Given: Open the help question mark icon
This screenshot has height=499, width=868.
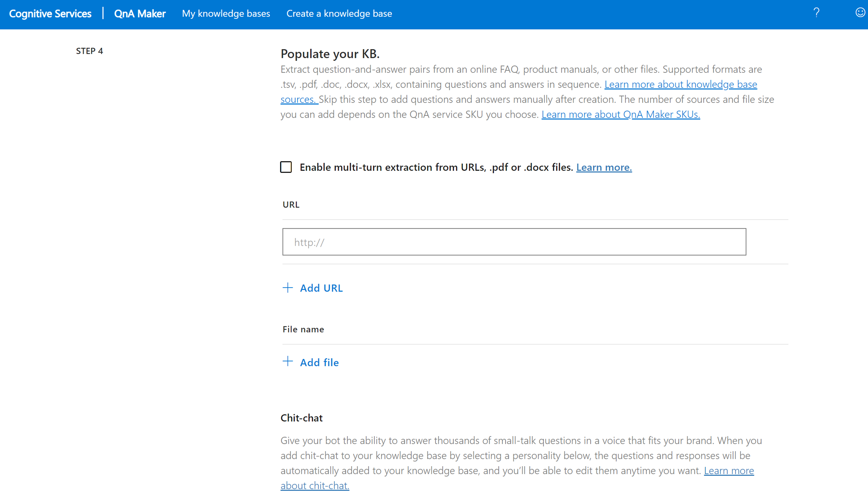Looking at the screenshot, I should [x=816, y=13].
